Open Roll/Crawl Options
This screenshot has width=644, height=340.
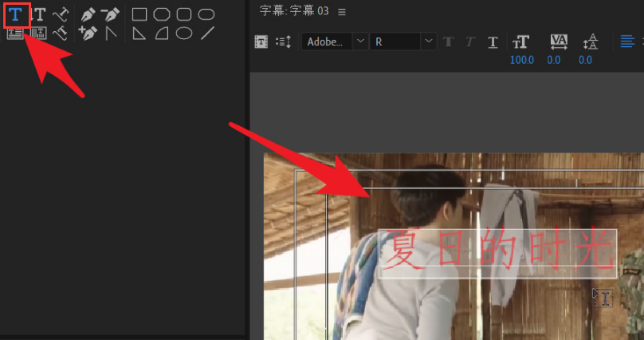284,42
